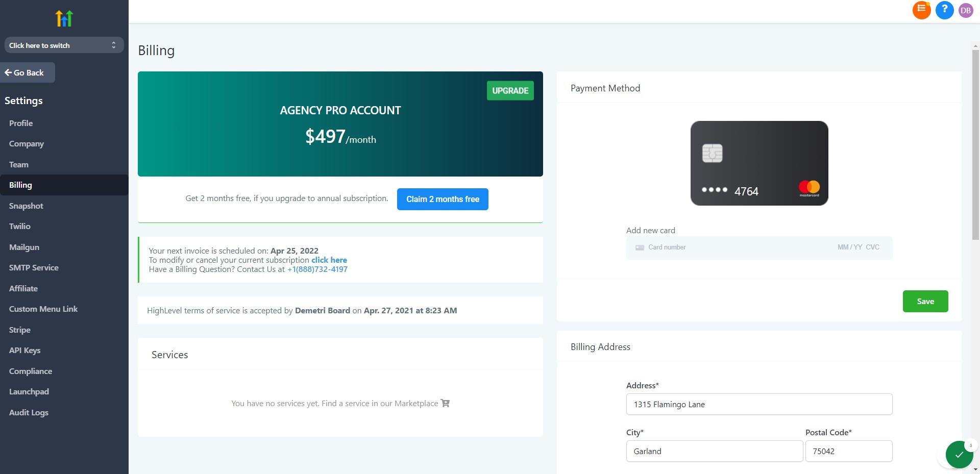Go back using the Go Back button

pyautogui.click(x=28, y=72)
